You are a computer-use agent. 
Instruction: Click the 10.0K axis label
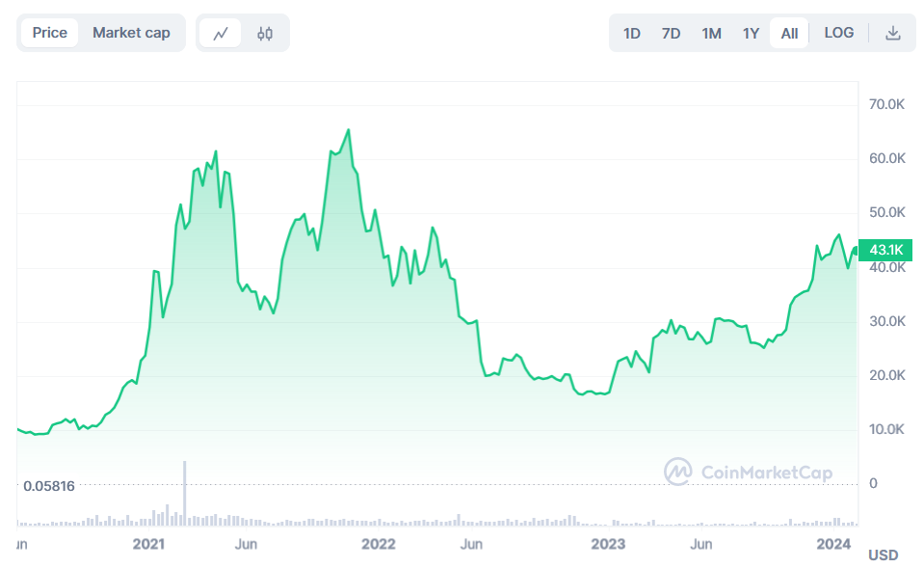coord(886,429)
